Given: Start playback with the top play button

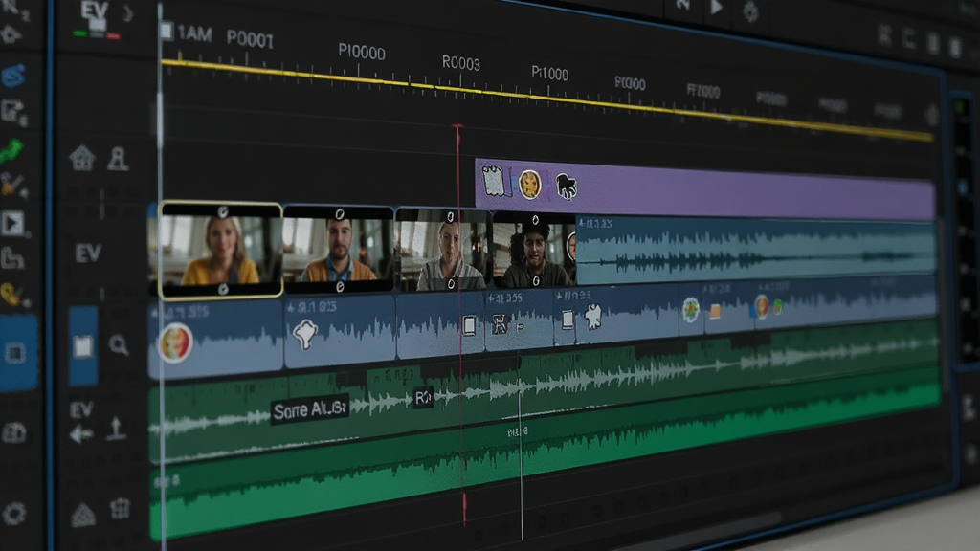Looking at the screenshot, I should (716, 8).
